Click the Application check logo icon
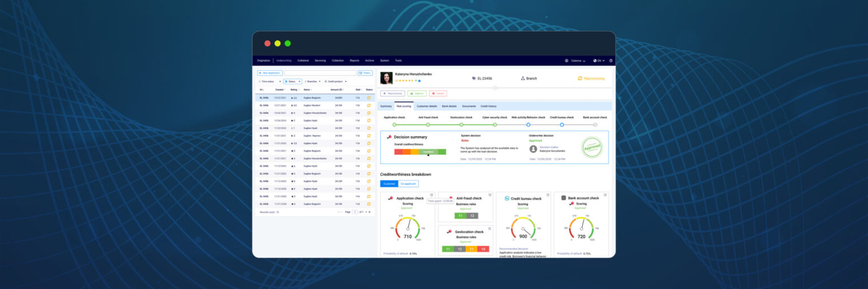 390,198
